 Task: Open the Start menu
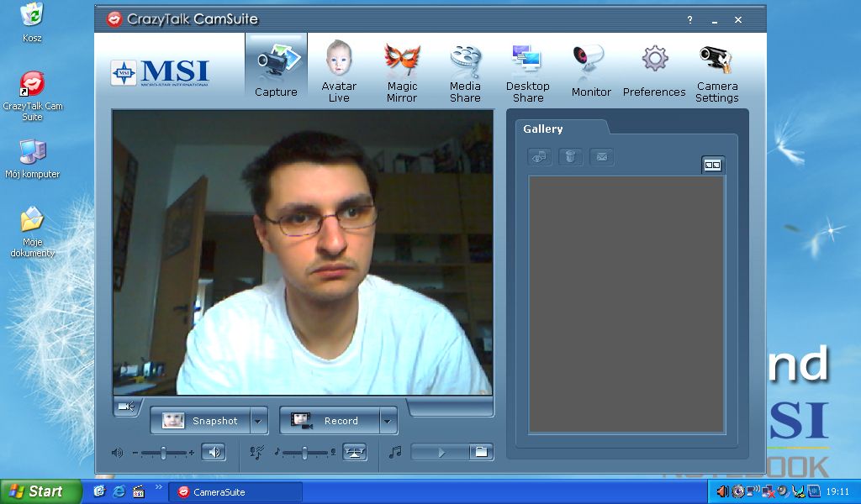click(x=40, y=491)
